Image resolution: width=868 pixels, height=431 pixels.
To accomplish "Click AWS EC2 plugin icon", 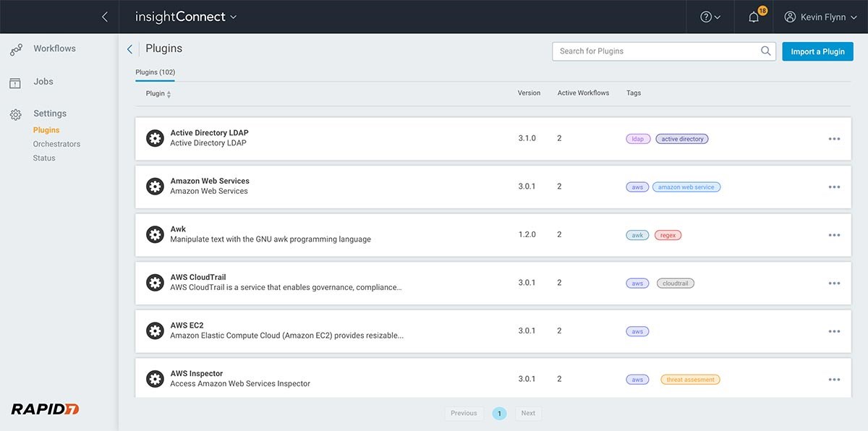I will pyautogui.click(x=155, y=330).
